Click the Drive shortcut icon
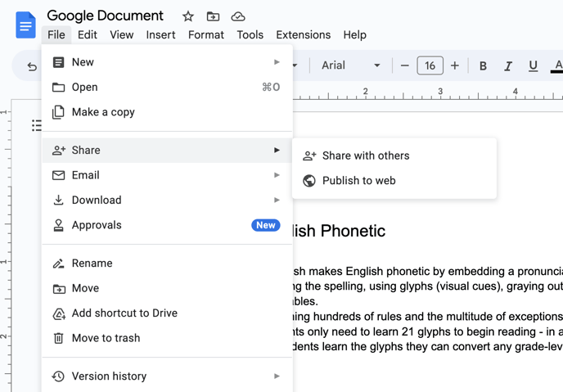The height and width of the screenshot is (392, 563). (x=59, y=313)
